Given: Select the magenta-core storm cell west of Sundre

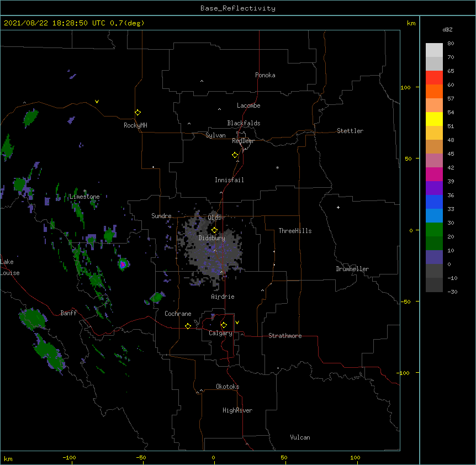Looking at the screenshot, I should click(x=123, y=265).
